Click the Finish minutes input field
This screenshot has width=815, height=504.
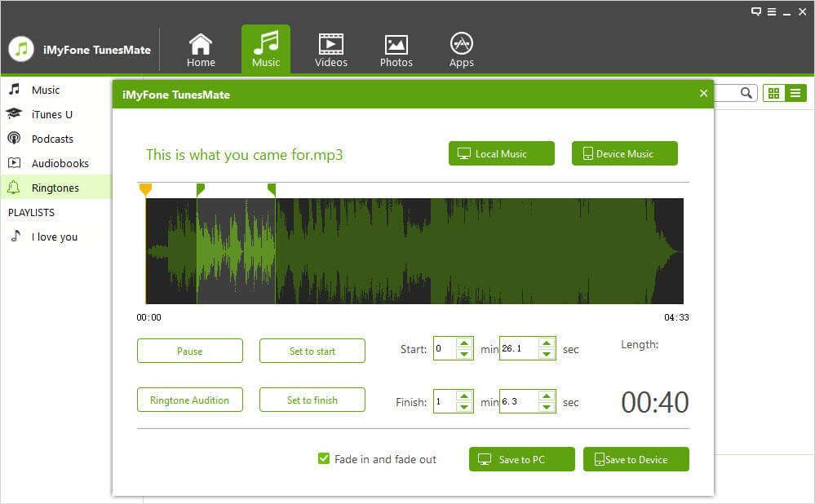click(445, 401)
